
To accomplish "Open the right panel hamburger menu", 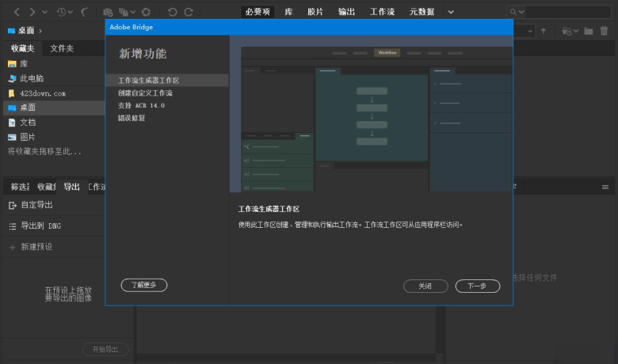I will (x=605, y=187).
